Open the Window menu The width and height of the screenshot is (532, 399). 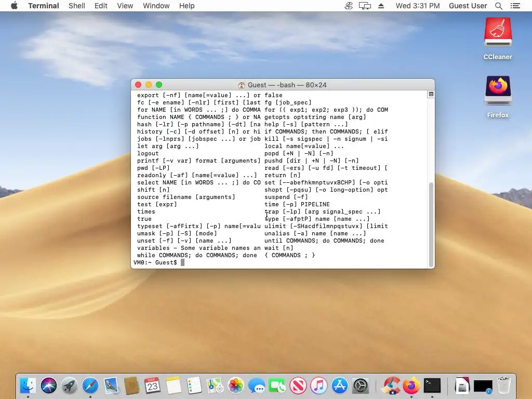[156, 6]
